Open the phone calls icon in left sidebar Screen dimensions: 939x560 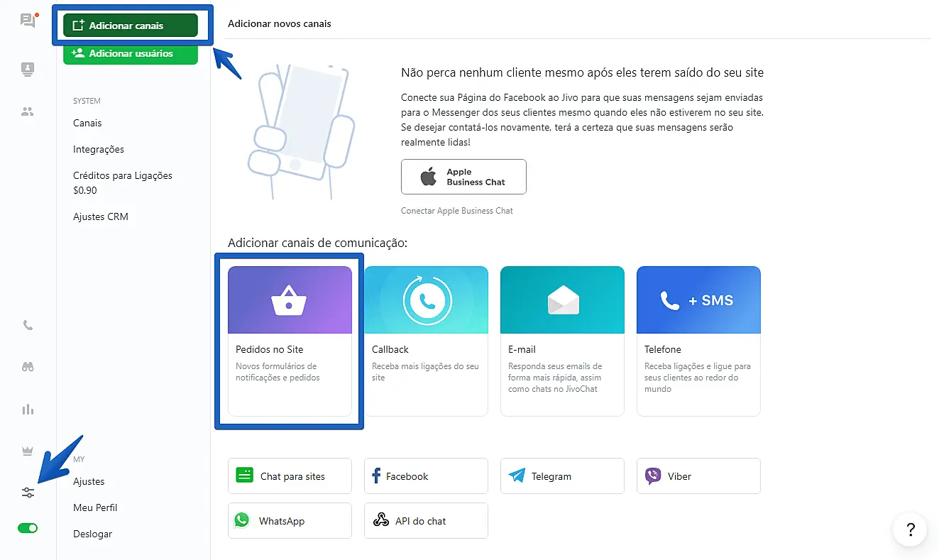[x=28, y=326]
